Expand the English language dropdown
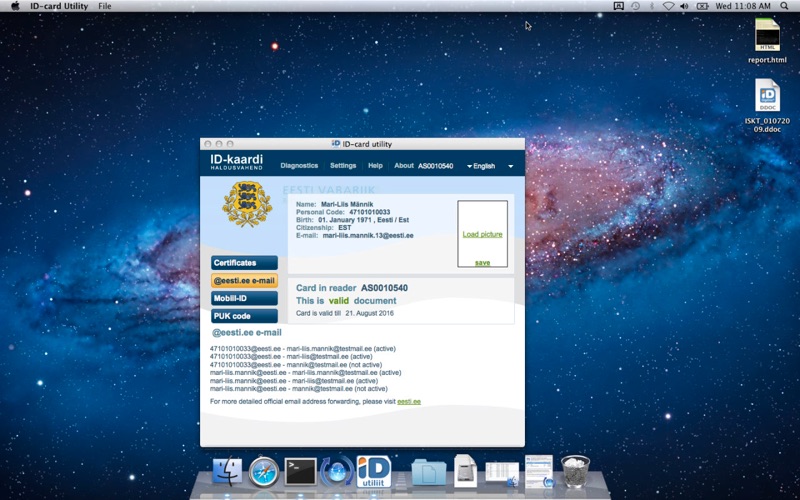Screen dimensions: 800x500 click(482, 166)
